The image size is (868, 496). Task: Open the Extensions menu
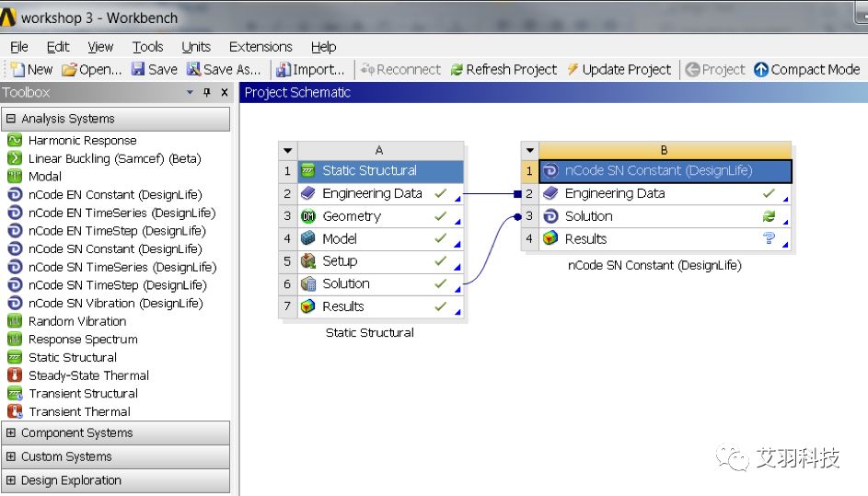point(260,47)
